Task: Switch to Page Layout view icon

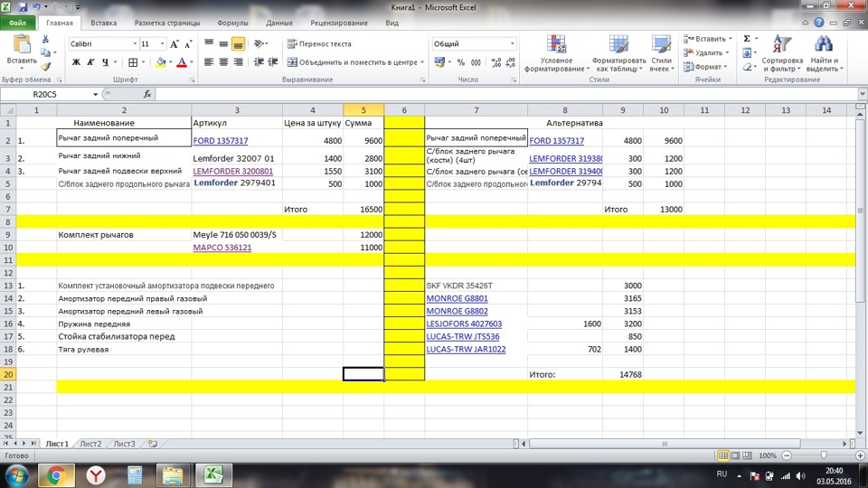Action: click(x=735, y=455)
